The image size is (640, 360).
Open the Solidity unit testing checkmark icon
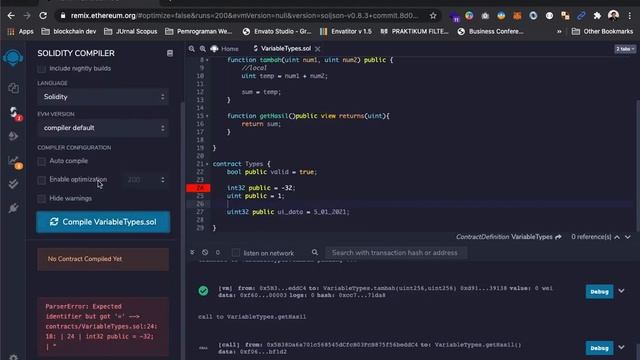pyautogui.click(x=13, y=184)
